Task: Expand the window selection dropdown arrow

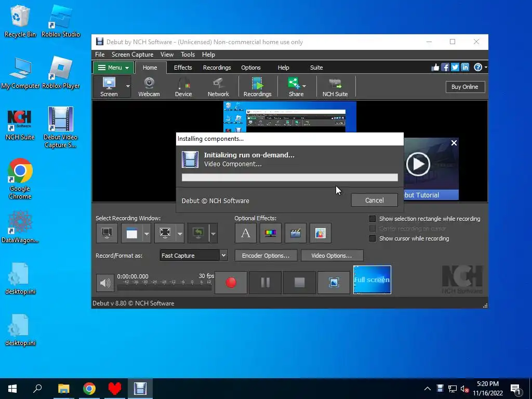Action: click(147, 233)
